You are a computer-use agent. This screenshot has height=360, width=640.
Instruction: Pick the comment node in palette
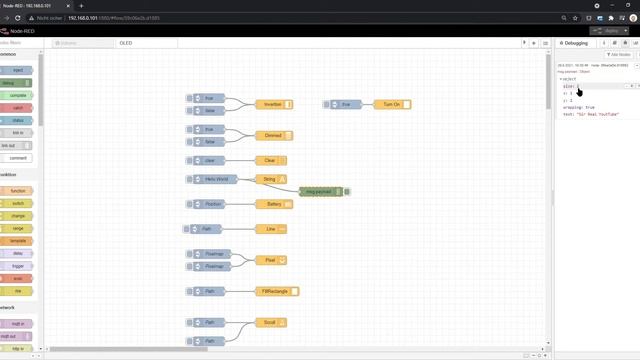pyautogui.click(x=16, y=158)
